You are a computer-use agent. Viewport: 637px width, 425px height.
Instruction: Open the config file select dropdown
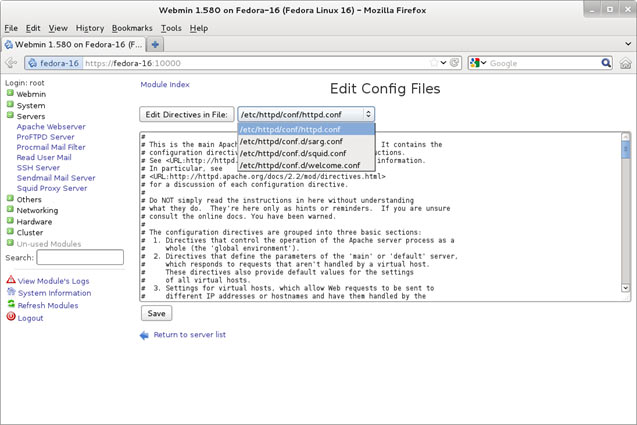click(x=306, y=115)
